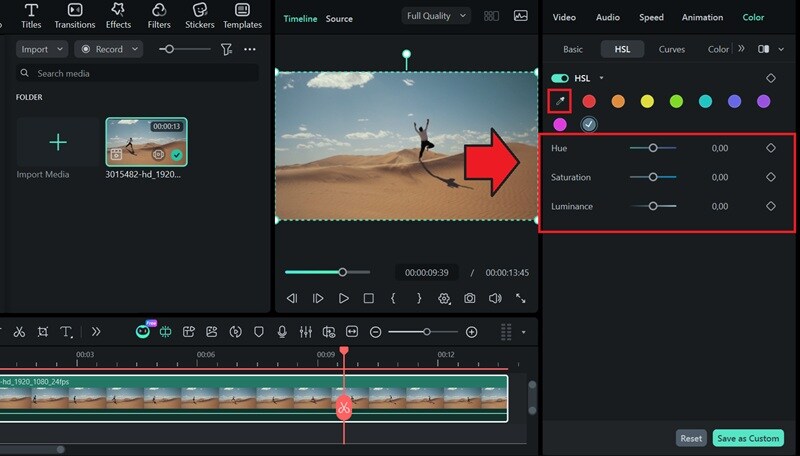This screenshot has height=456, width=800.
Task: Open the Full Quality dropdown
Action: 436,16
